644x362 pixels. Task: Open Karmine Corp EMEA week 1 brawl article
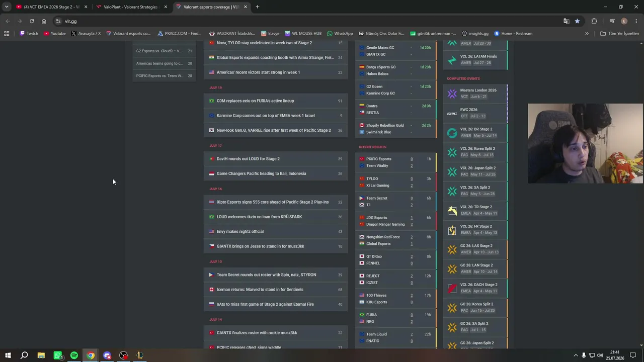click(x=276, y=116)
